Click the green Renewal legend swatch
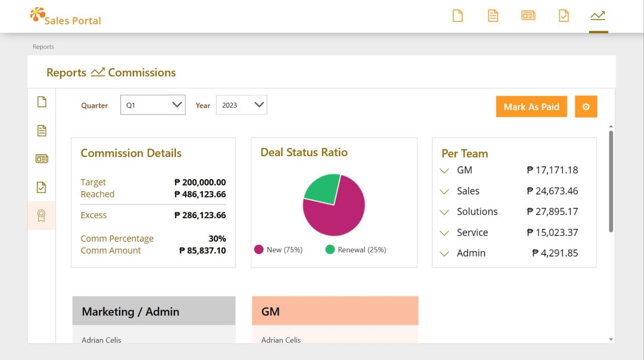The width and height of the screenshot is (644, 360). pyautogui.click(x=330, y=250)
